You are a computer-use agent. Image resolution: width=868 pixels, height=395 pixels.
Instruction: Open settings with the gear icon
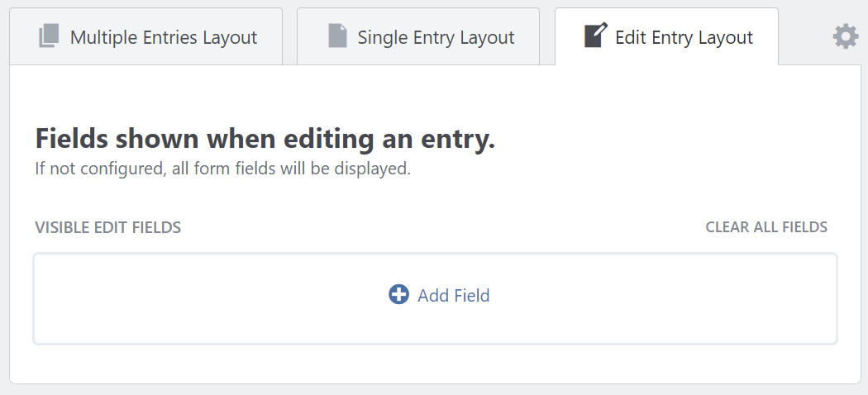[845, 36]
